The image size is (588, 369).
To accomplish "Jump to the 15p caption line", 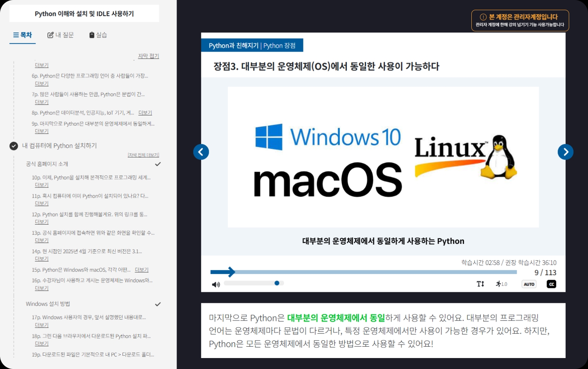I will 81,270.
